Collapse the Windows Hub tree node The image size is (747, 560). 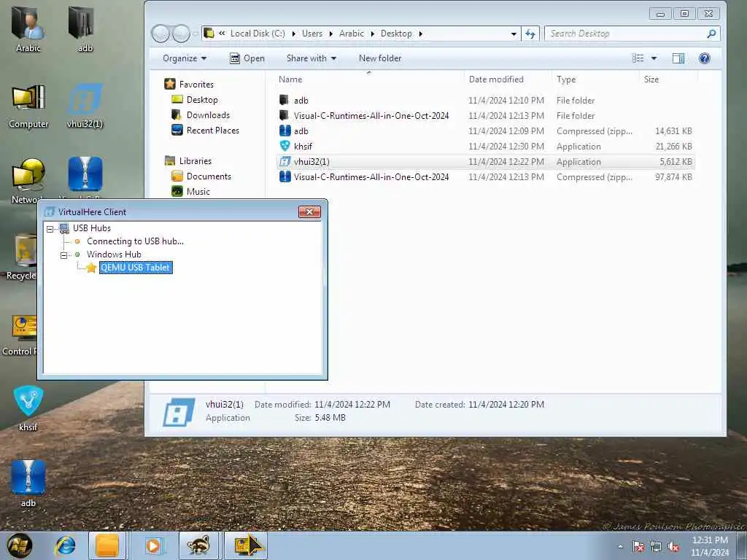coord(64,255)
